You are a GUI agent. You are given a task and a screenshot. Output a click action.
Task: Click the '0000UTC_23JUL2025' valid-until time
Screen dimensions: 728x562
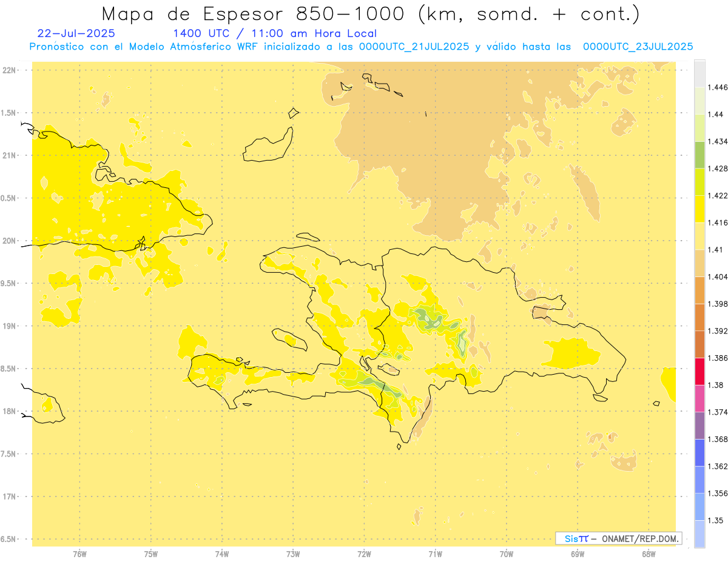click(x=638, y=47)
